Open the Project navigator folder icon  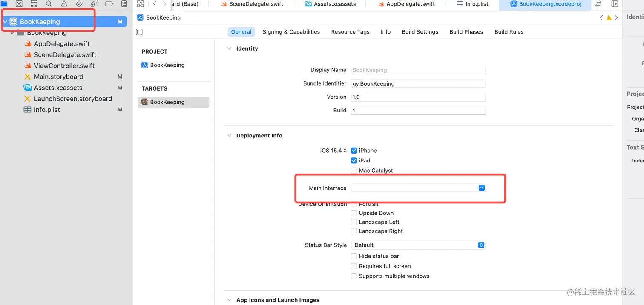pyautogui.click(x=4, y=4)
